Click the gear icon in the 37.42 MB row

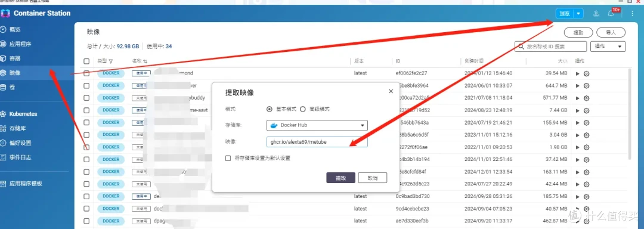587,159
